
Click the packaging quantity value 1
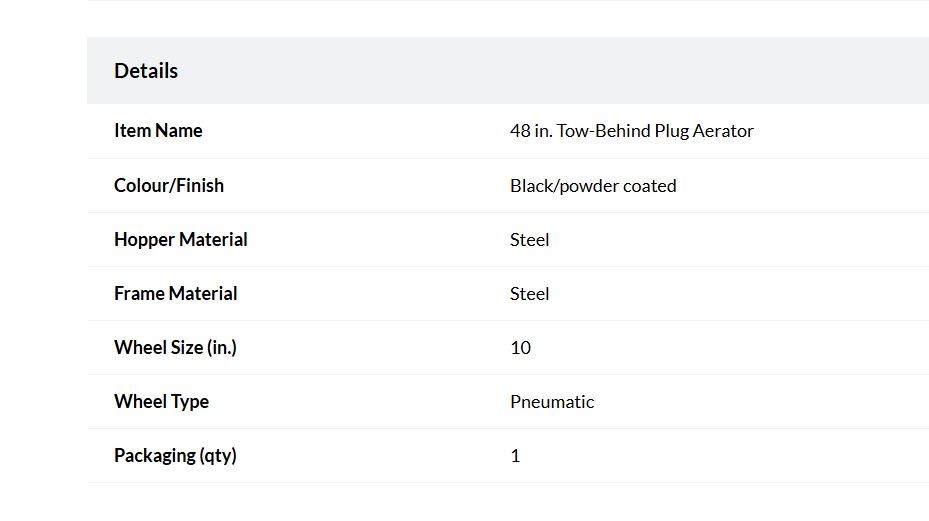coord(515,455)
